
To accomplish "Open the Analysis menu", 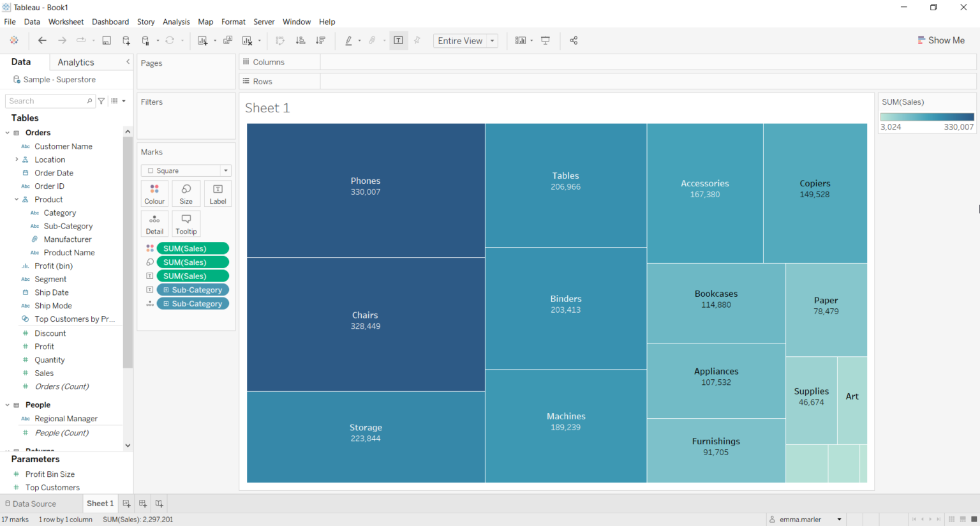I will pos(176,21).
